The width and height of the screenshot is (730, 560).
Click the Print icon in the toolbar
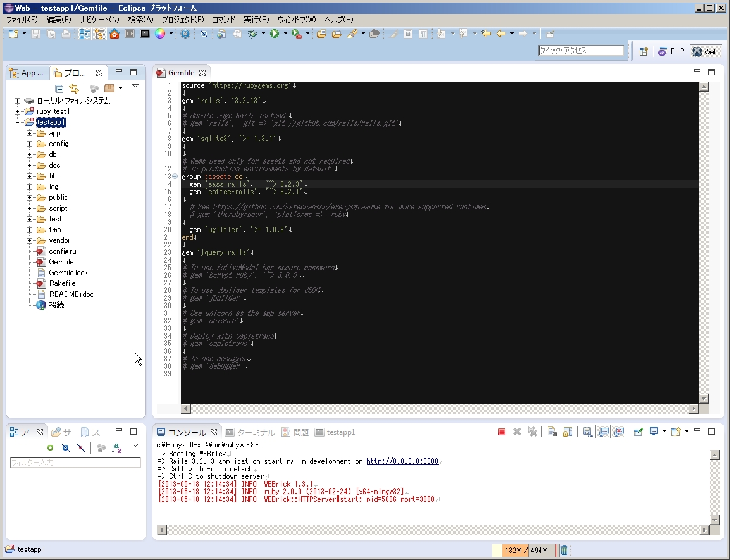tap(66, 34)
